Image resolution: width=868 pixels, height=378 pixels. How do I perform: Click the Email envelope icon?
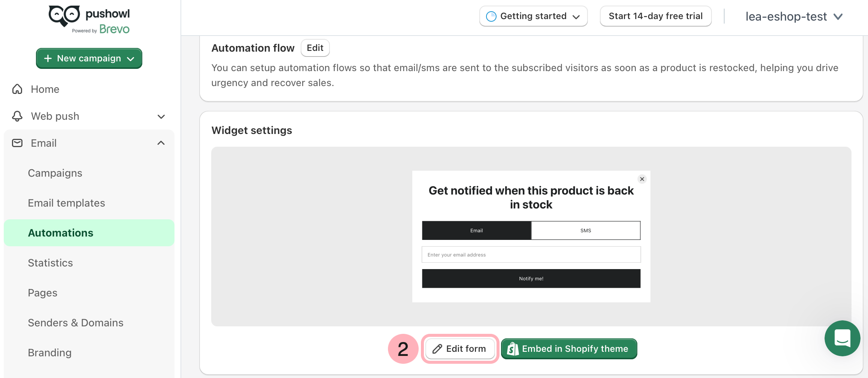(17, 143)
